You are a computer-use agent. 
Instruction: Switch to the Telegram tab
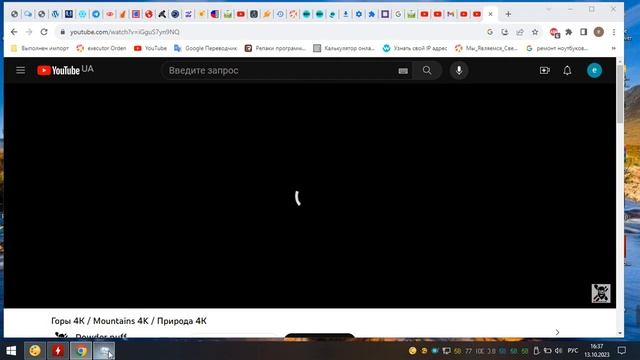click(96, 14)
